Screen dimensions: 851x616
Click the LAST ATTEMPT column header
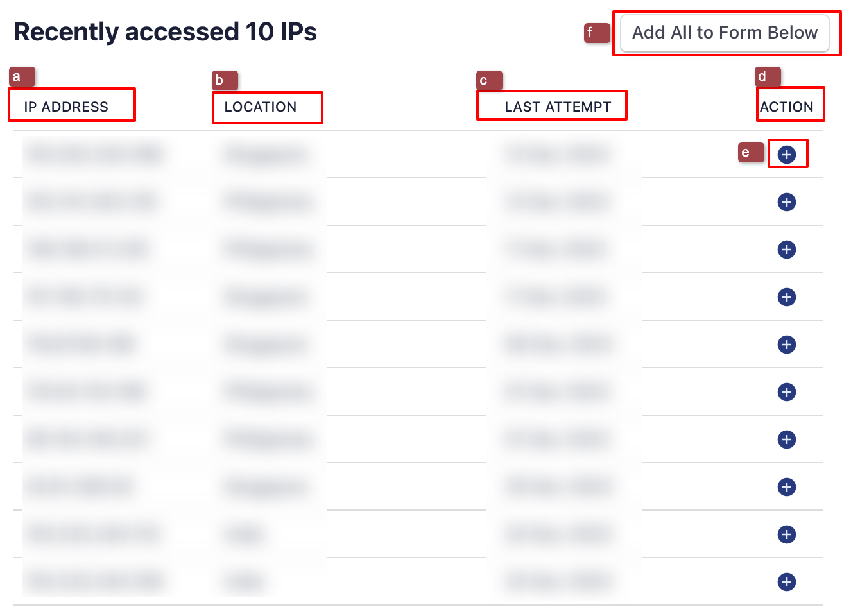(x=558, y=107)
